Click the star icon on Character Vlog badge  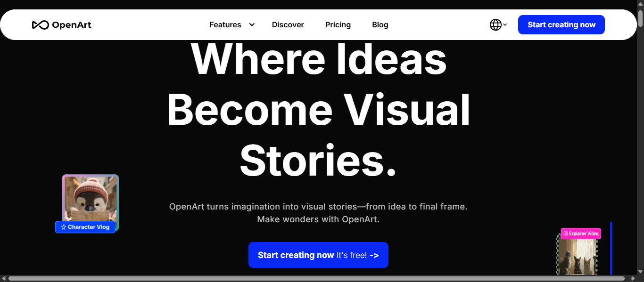63,227
